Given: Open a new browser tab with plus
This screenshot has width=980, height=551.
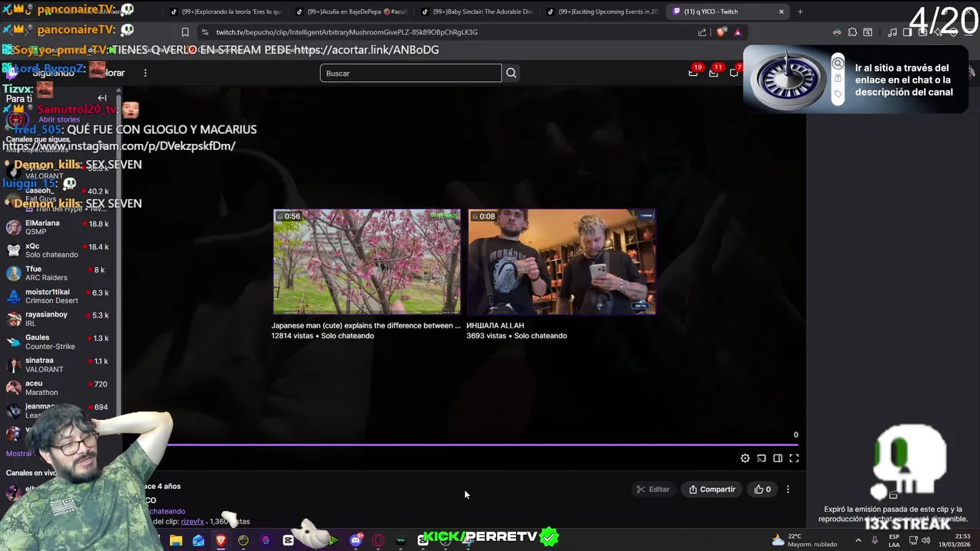Looking at the screenshot, I should pyautogui.click(x=800, y=11).
